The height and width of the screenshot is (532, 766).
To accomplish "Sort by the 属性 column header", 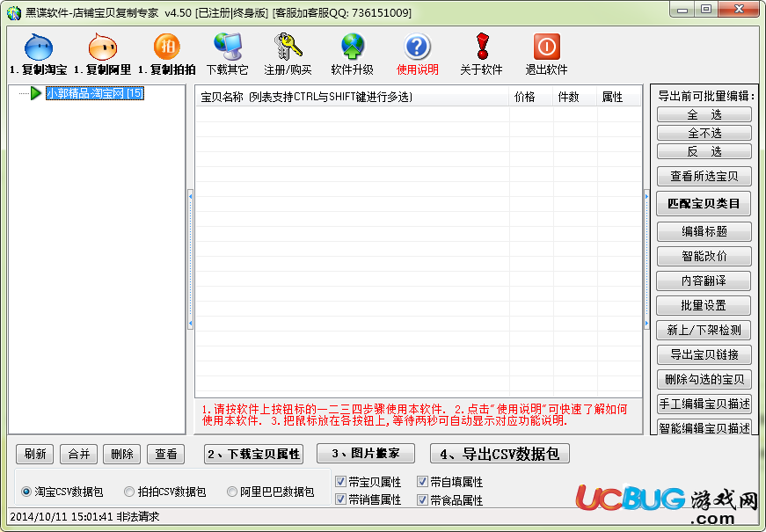I will point(618,97).
